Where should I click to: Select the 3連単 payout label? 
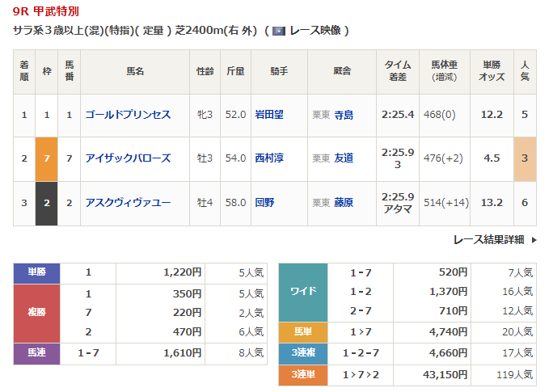tap(302, 375)
